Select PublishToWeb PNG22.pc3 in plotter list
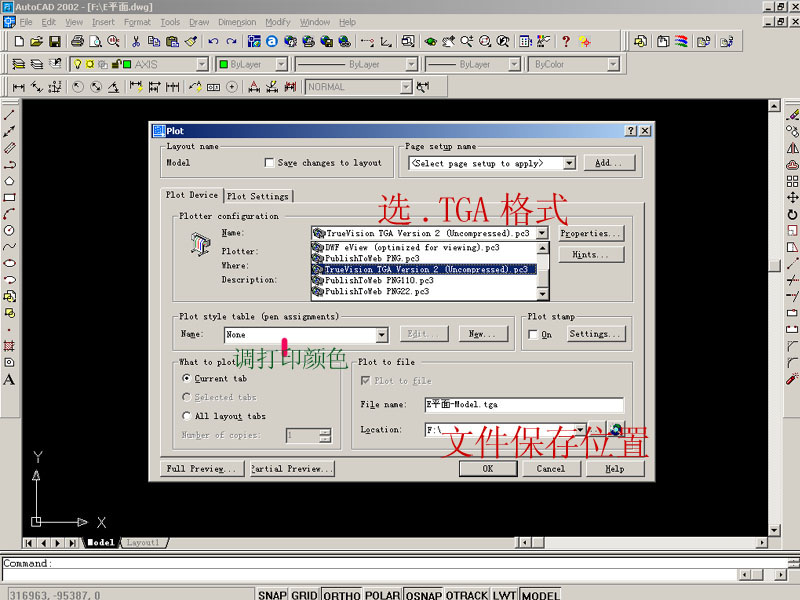Viewport: 800px width, 600px height. (424, 291)
